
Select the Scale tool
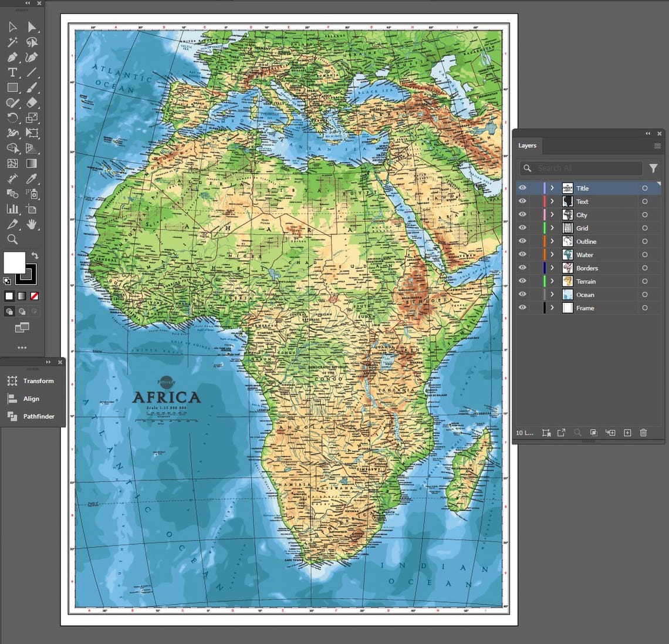pos(32,118)
